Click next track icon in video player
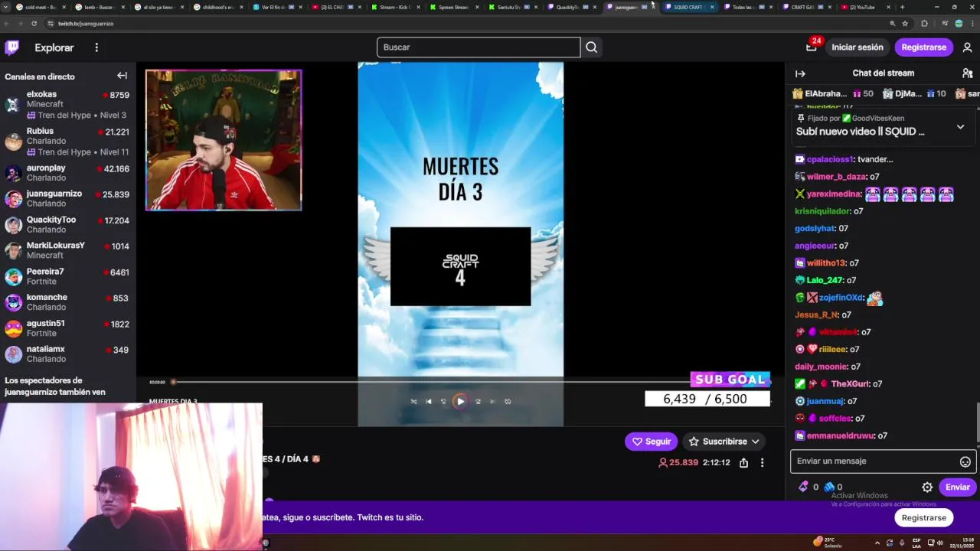 point(492,401)
